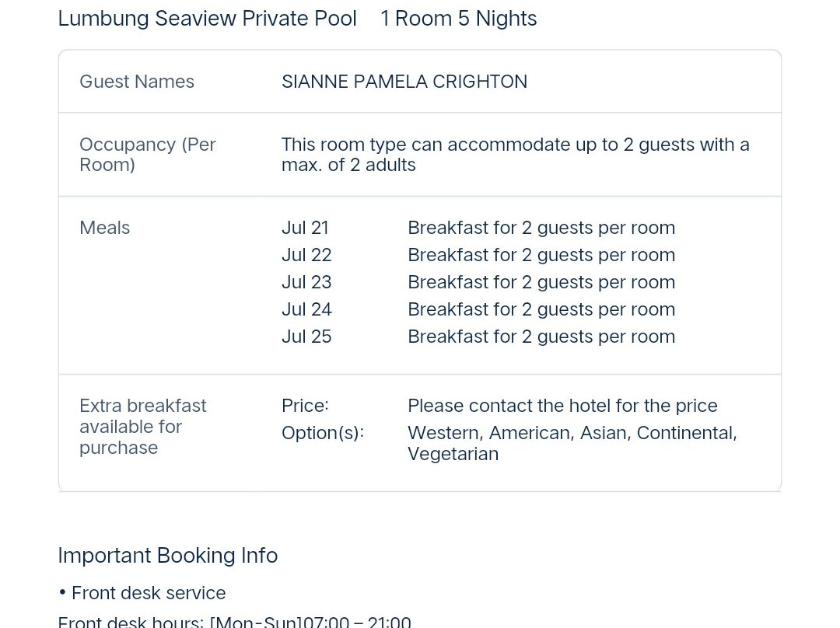
Task: Select the Jul 23 meal date
Action: click(306, 282)
